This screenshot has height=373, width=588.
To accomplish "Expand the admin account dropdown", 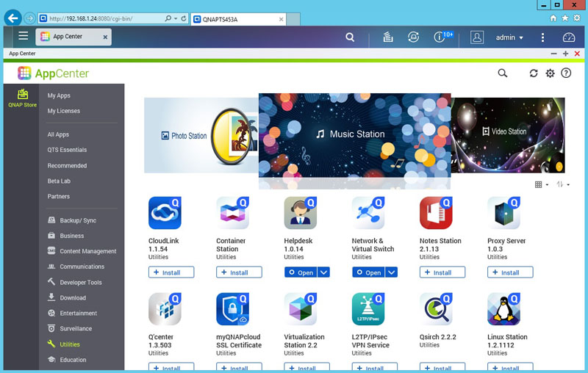I will (x=509, y=37).
